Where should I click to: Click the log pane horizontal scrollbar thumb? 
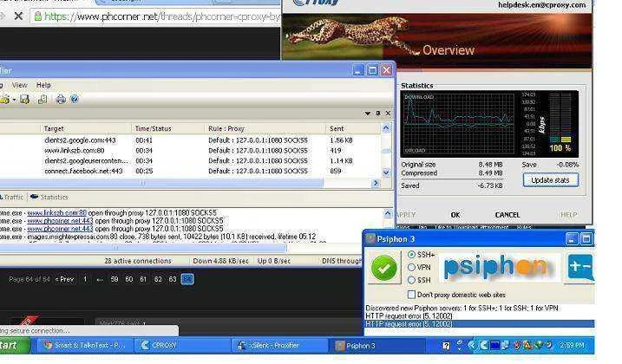(142, 248)
